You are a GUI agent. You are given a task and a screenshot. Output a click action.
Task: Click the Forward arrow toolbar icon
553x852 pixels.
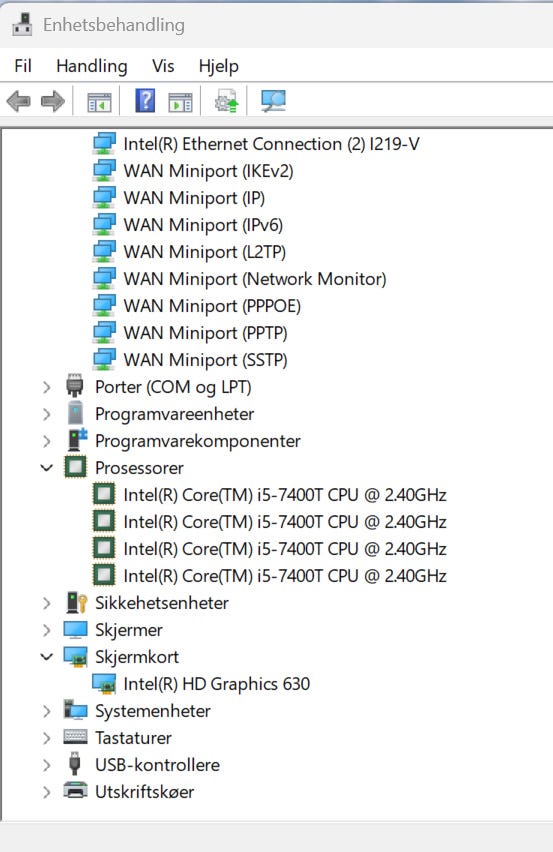coord(53,101)
